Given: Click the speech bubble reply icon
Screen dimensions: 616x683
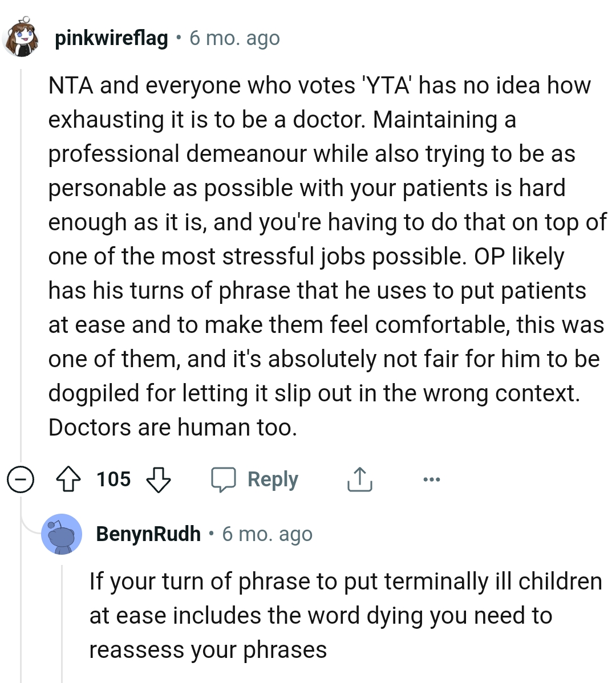Looking at the screenshot, I should (224, 479).
